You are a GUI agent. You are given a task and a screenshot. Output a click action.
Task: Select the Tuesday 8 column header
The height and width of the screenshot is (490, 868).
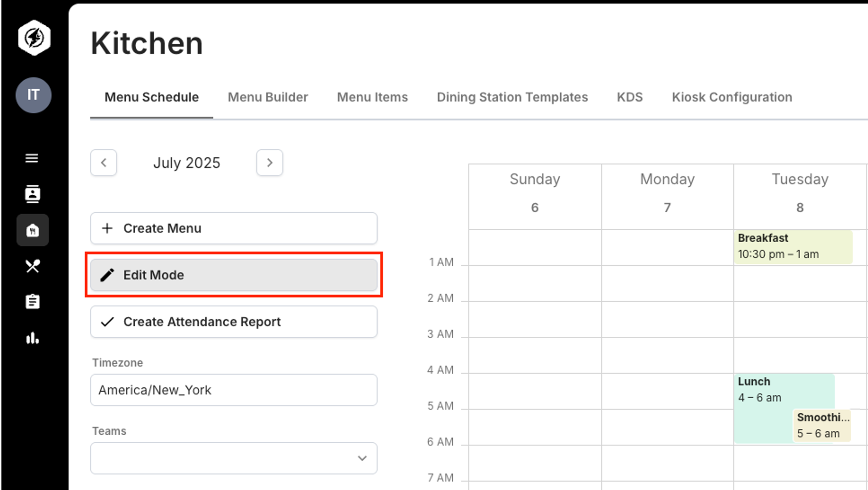(800, 197)
